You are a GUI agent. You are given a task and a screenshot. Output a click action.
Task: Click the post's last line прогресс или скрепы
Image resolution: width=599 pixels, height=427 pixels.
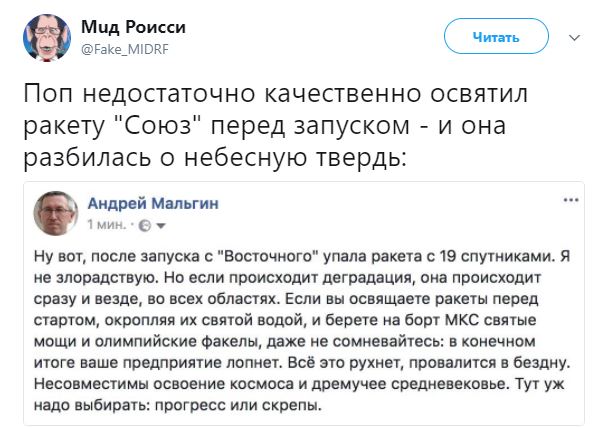point(178,405)
